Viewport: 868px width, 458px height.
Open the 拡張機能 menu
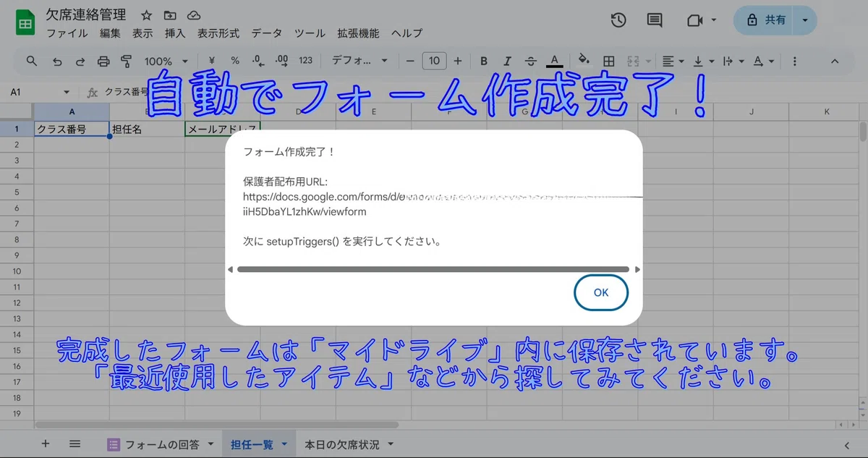[358, 33]
